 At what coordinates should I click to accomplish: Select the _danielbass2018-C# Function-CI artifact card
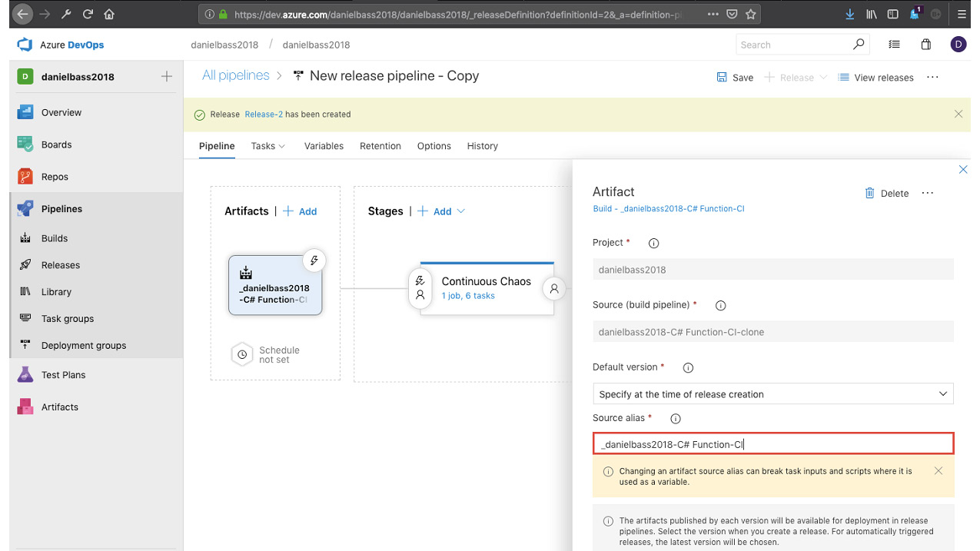click(275, 285)
